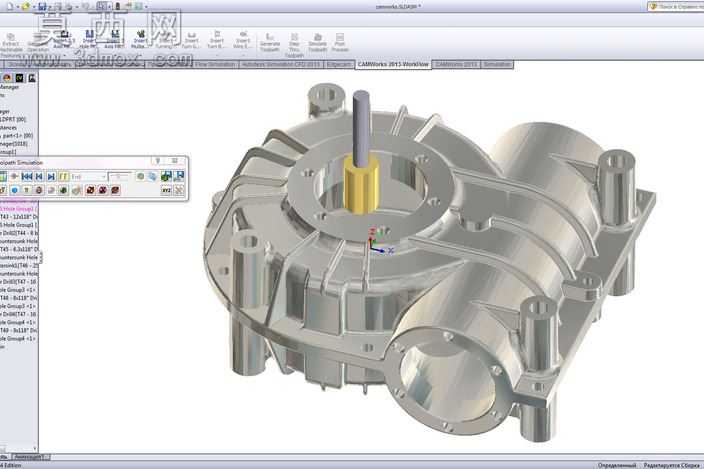This screenshot has width=704, height=469.
Task: Open the Flow Simulation tab
Action: tap(215, 65)
